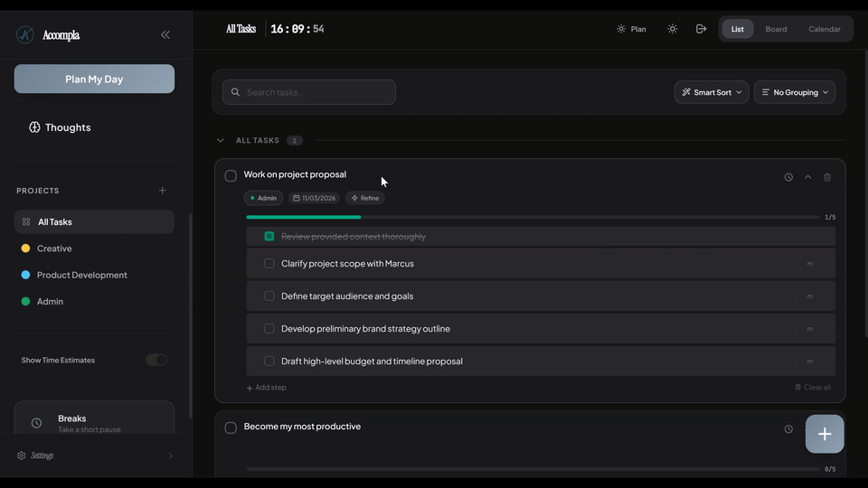Click the Search tasks input field
Image resolution: width=868 pixels, height=488 pixels.
pos(309,92)
